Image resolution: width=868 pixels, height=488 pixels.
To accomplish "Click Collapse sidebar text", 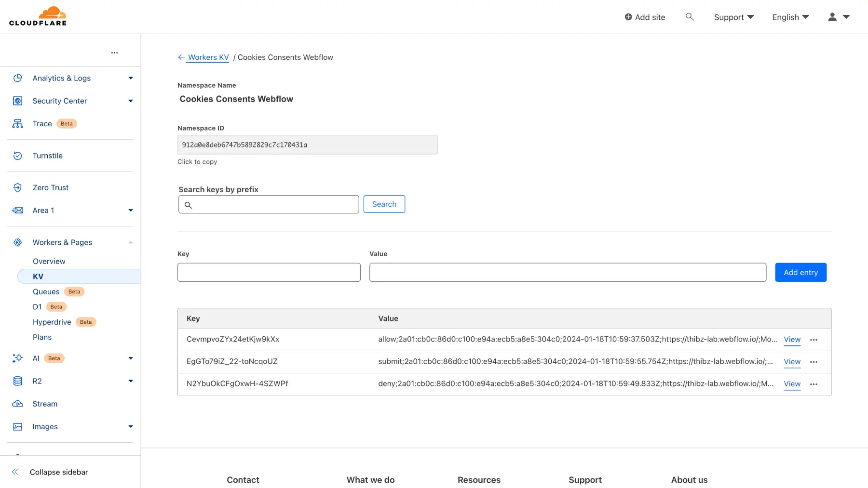I will tap(59, 472).
